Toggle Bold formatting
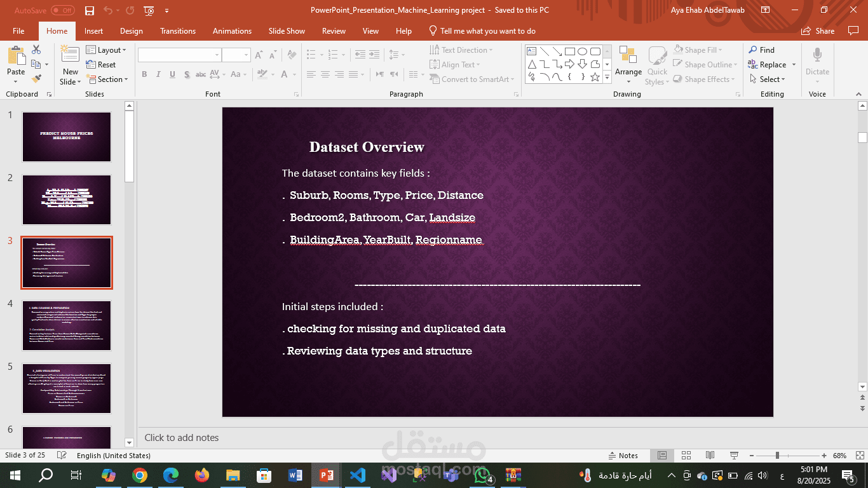The height and width of the screenshot is (488, 868). [x=144, y=74]
